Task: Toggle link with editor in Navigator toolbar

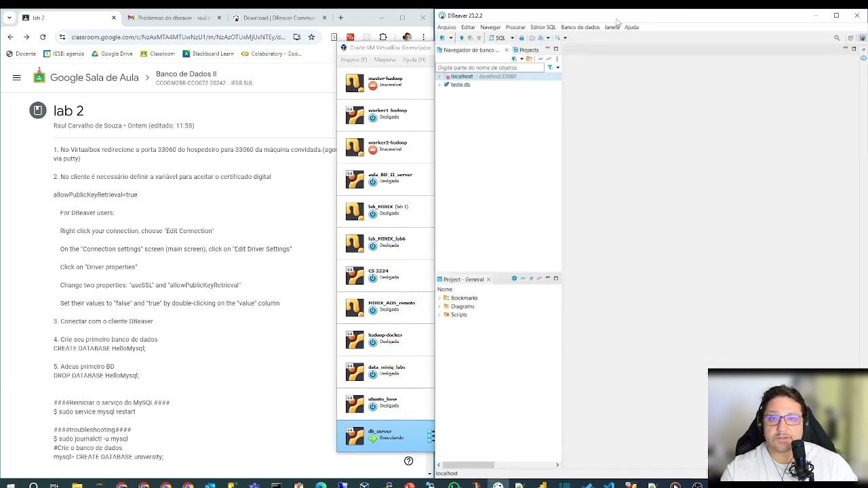Action: pos(549,59)
